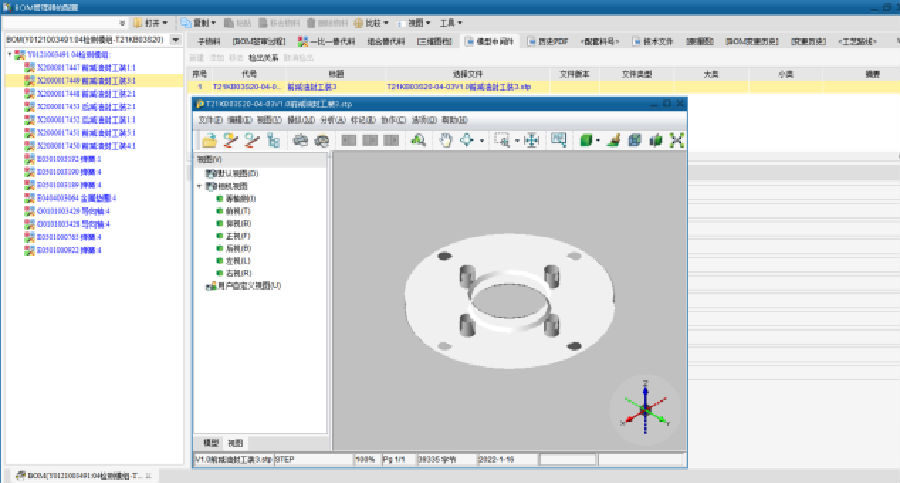This screenshot has height=483, width=900.
Task: Open dropdown arrow beside green cube icon
Action: tap(598, 140)
